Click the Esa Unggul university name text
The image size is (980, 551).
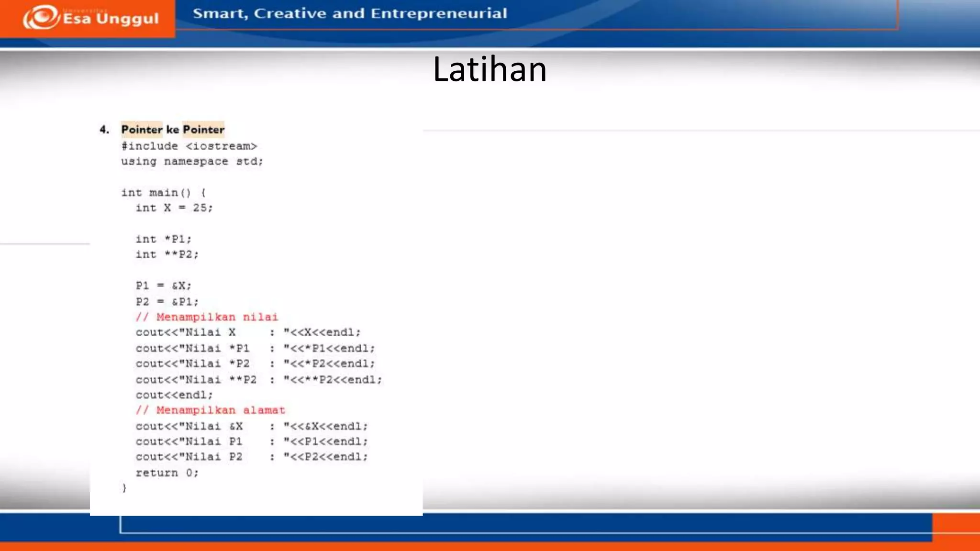click(x=111, y=19)
